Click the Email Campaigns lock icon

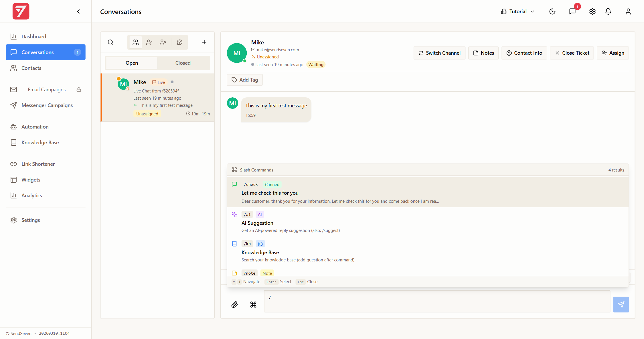(79, 90)
